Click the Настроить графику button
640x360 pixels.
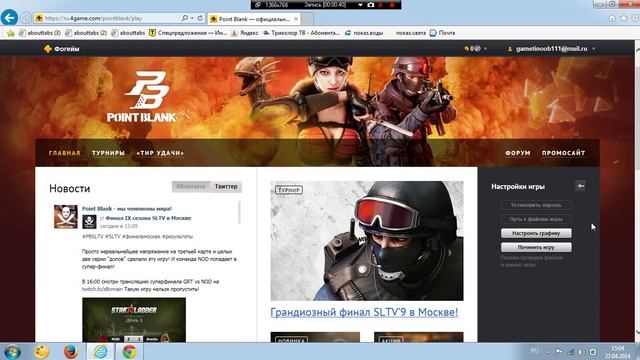(536, 233)
